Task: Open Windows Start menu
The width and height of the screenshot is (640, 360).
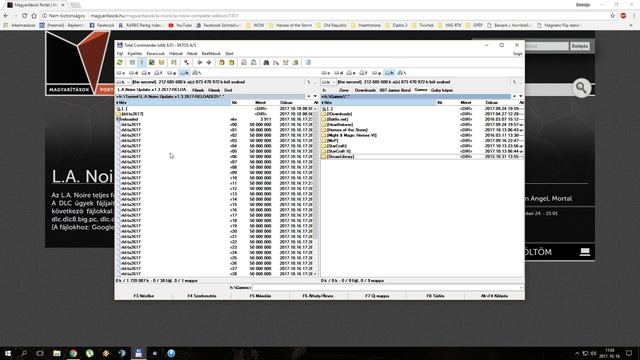Action: click(8, 353)
